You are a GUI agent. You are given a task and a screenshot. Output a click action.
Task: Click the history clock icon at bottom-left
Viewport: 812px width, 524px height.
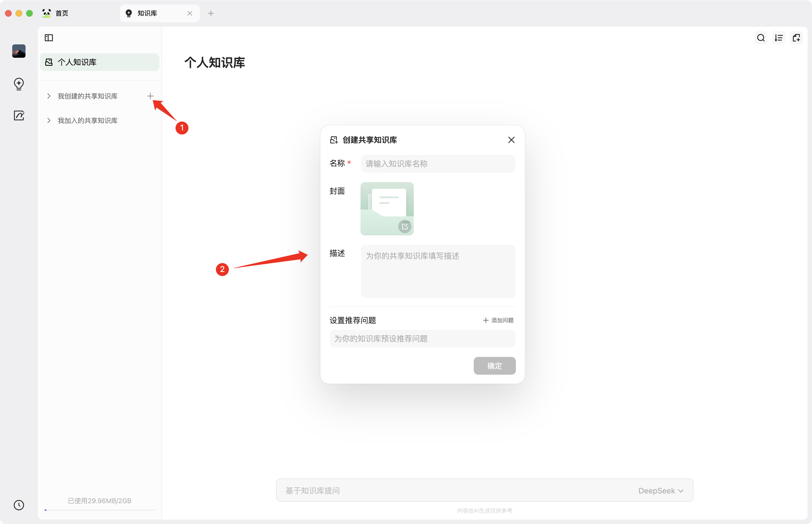19,505
